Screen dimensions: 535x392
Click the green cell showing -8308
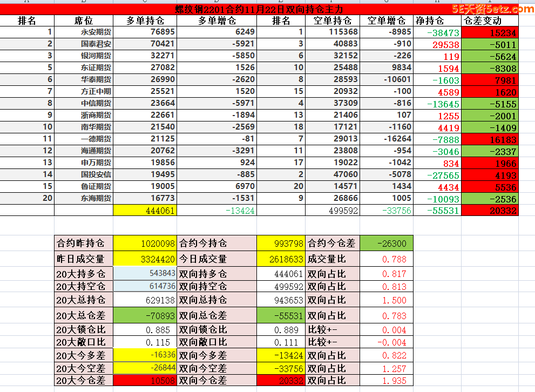[490, 68]
